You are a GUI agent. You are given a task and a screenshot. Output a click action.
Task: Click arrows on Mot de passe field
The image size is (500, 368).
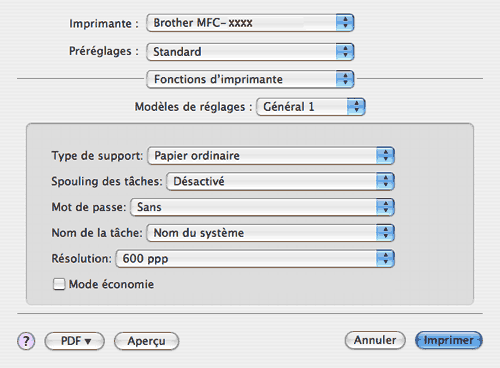385,207
